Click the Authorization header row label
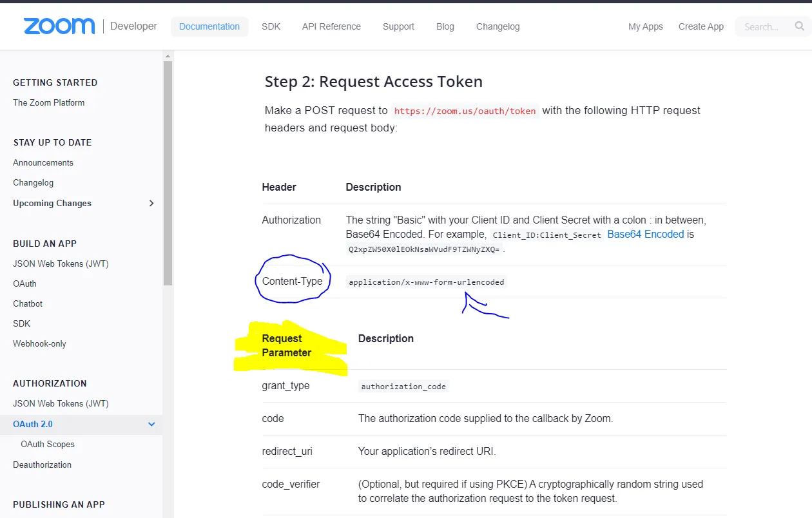The image size is (812, 518). coord(291,220)
